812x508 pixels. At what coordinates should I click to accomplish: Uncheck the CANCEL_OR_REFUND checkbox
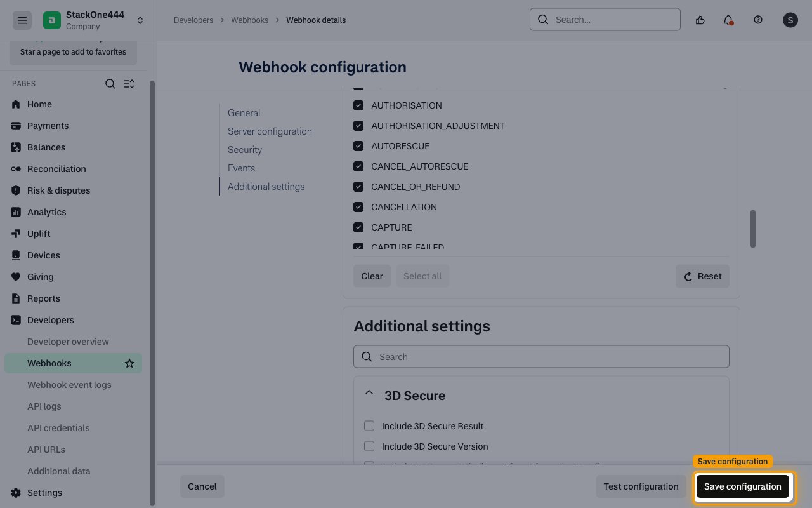point(358,187)
